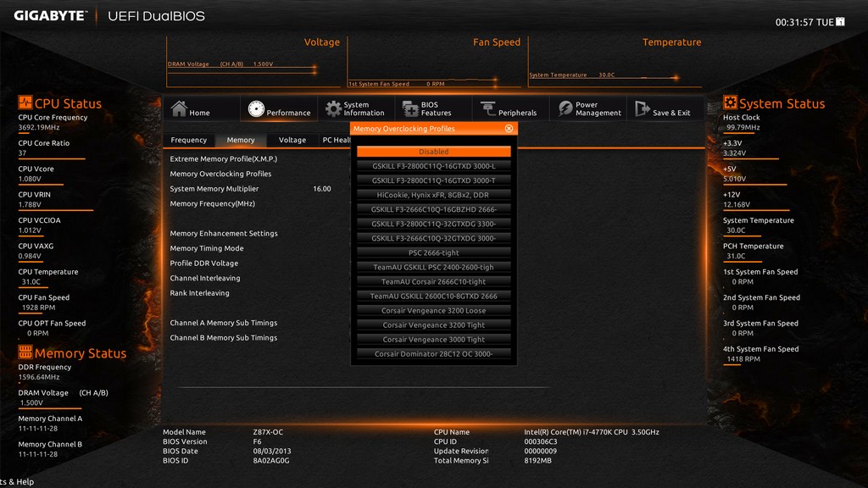Click the CPU Core Frequency 3692.19MHz value

(x=39, y=127)
